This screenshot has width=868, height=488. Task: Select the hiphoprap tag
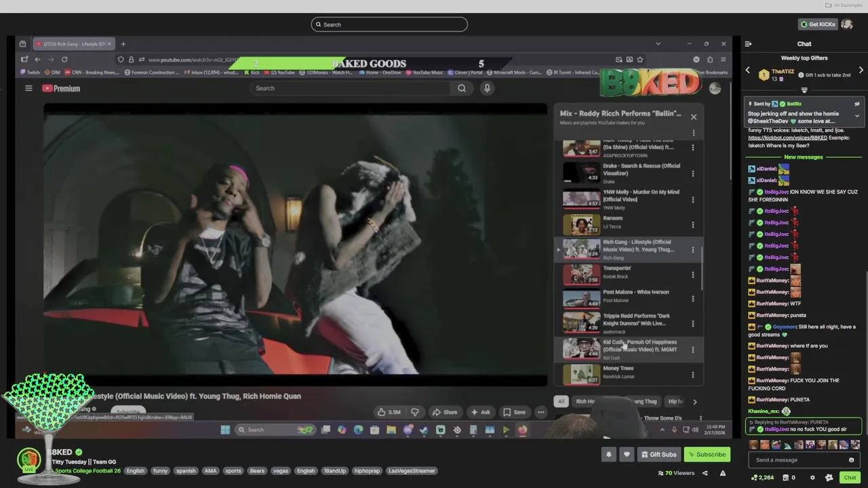pyautogui.click(x=367, y=470)
